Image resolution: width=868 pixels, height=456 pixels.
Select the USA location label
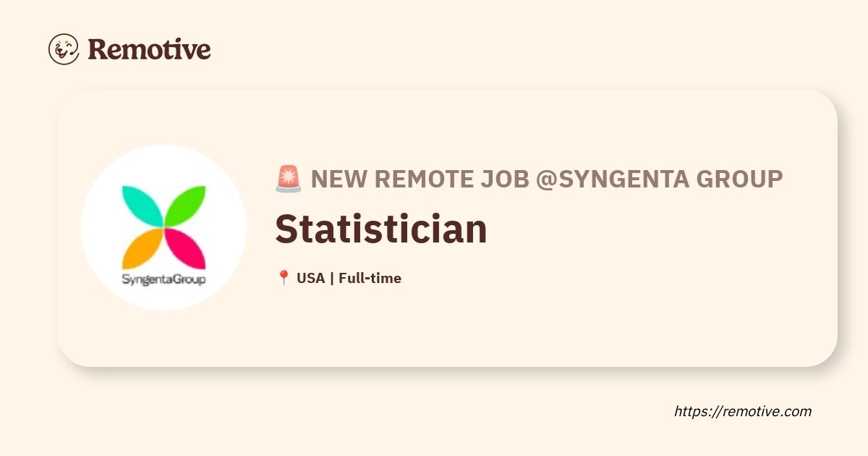click(310, 278)
